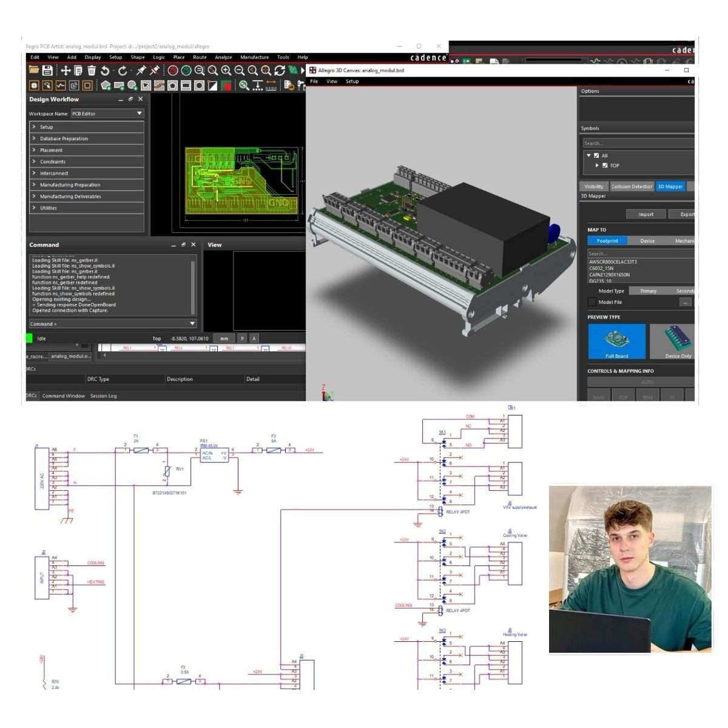Click the Delete trash can icon

click(91, 71)
